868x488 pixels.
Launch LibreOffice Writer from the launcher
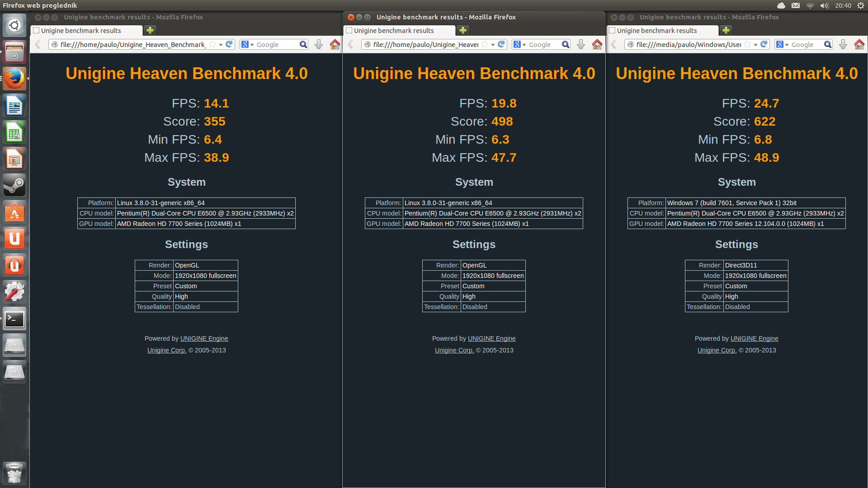(14, 105)
